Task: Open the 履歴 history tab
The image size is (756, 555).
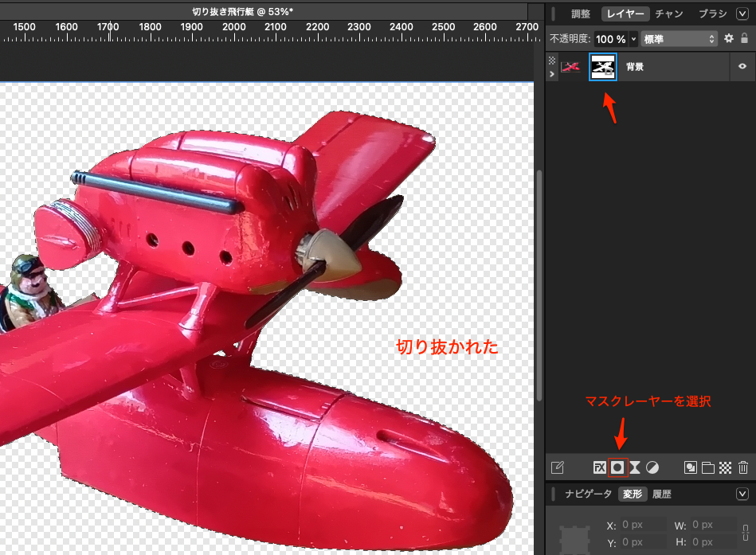Action: 662,494
